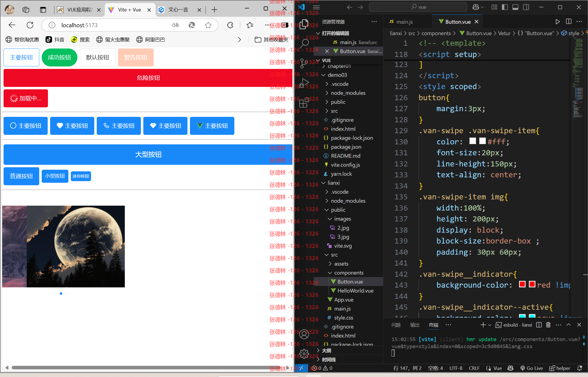Screen dimensions: 588x377
Task: Open Edge extensions puzzle icon
Action: [230, 25]
